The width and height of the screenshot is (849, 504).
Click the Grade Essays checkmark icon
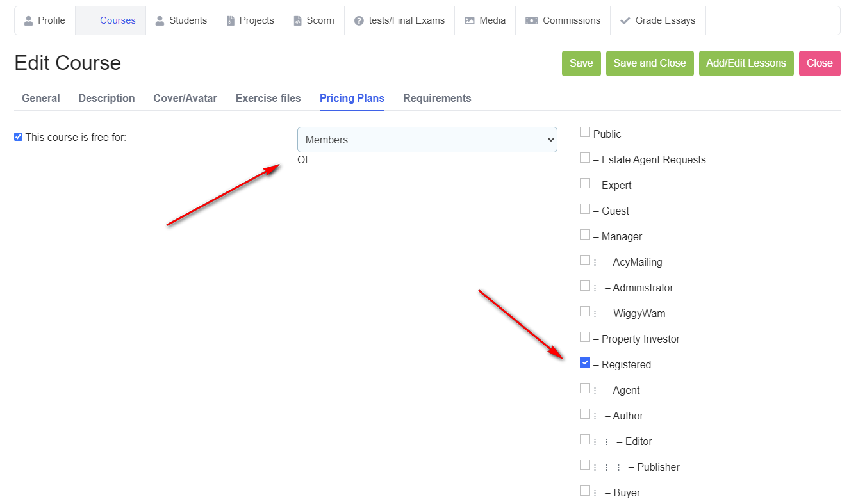point(625,20)
